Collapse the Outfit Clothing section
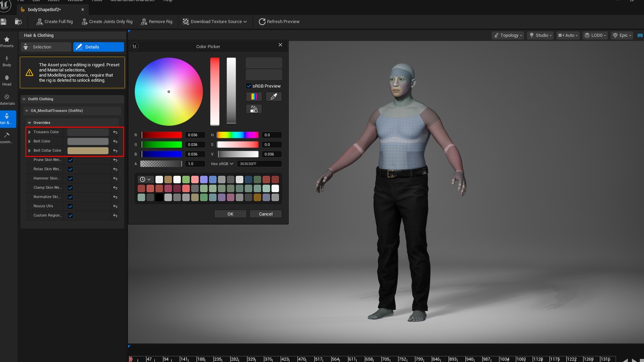 (x=24, y=99)
